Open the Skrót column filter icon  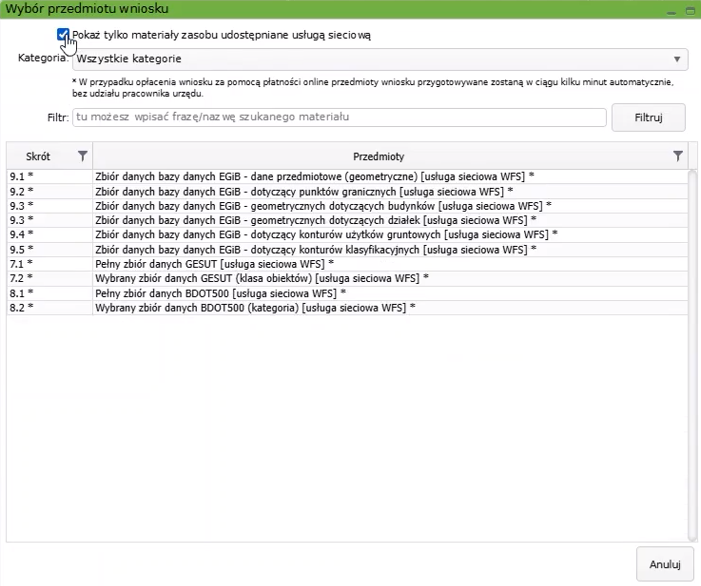click(82, 156)
